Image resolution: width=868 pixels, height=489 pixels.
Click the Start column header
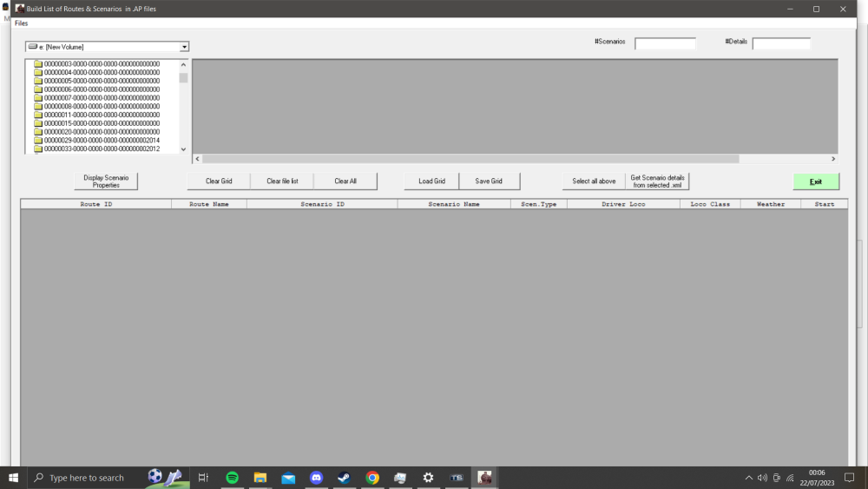(825, 204)
